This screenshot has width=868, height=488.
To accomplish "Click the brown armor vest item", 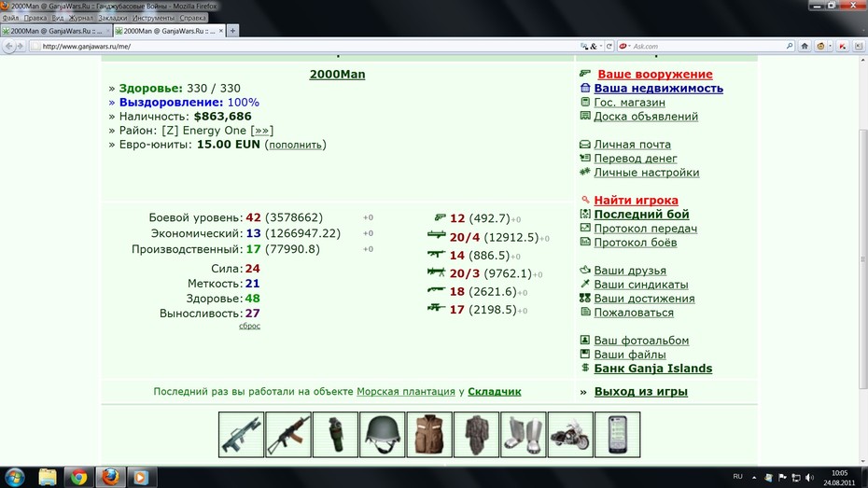I will 429,434.
